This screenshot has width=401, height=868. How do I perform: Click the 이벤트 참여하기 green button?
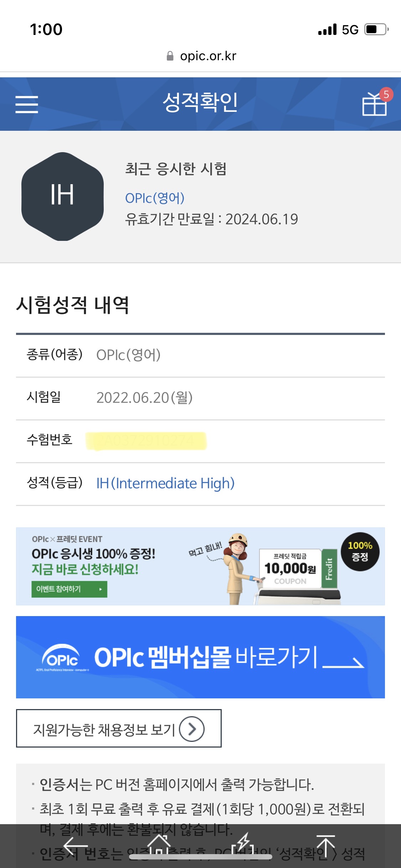point(69,589)
